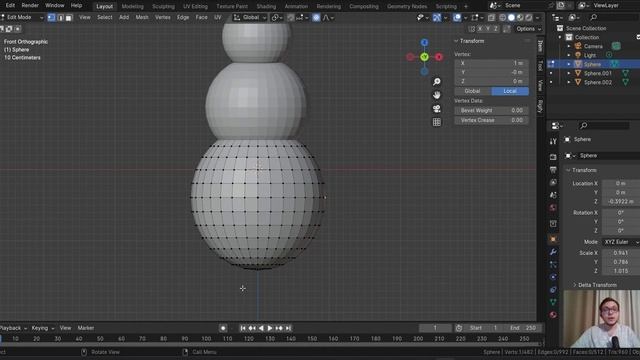Viewport: 640px width, 360px height.
Task: Select solid viewport shading icon
Action: click(511, 18)
